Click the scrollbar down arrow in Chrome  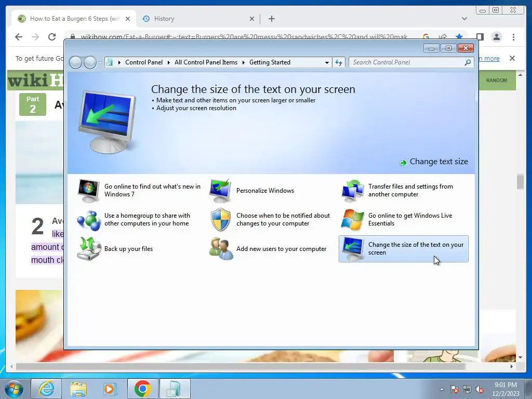click(521, 357)
